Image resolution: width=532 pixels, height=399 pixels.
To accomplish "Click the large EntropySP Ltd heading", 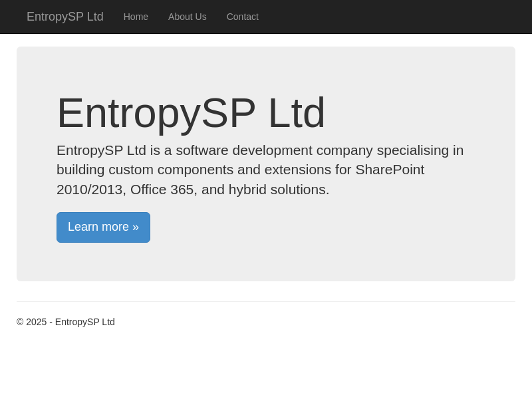I will click(x=191, y=113).
